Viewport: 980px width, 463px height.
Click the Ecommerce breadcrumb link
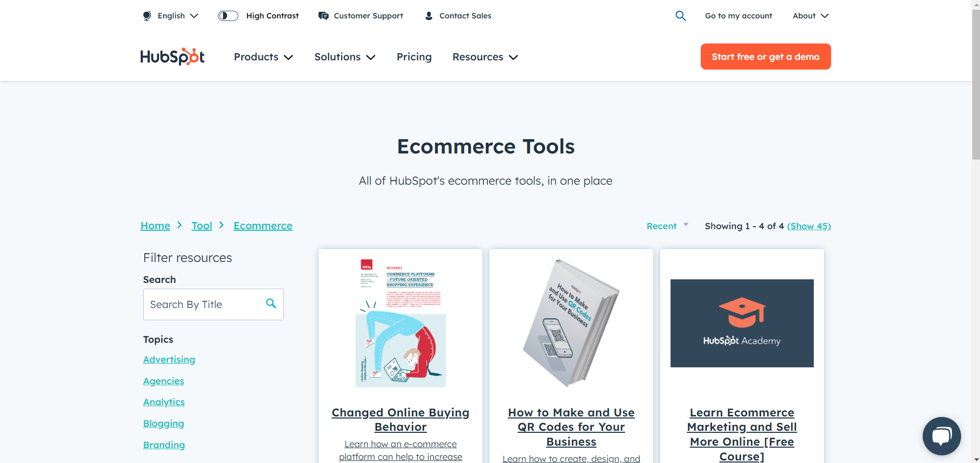pyautogui.click(x=263, y=226)
